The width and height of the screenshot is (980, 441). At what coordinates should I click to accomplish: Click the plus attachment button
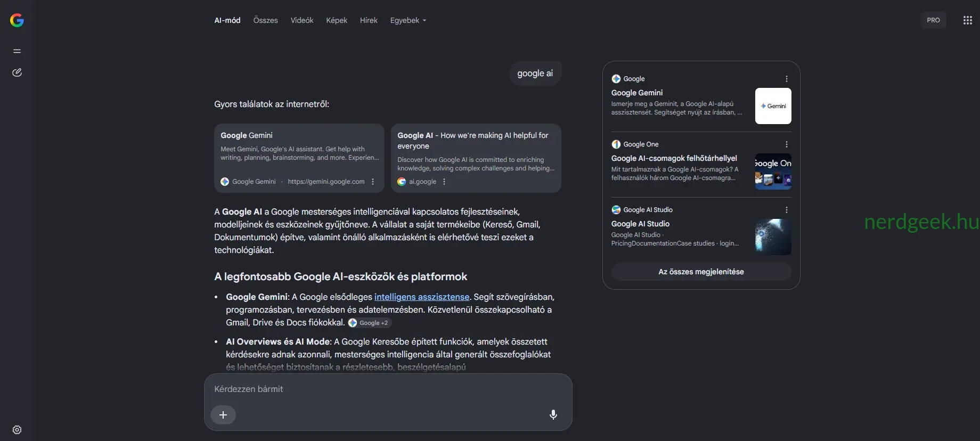(223, 415)
